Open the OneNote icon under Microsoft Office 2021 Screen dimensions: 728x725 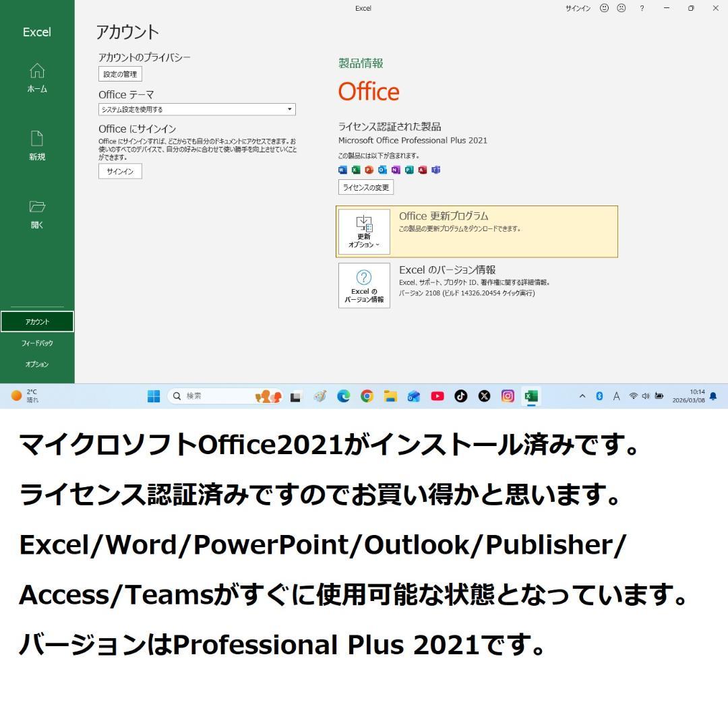click(x=396, y=170)
